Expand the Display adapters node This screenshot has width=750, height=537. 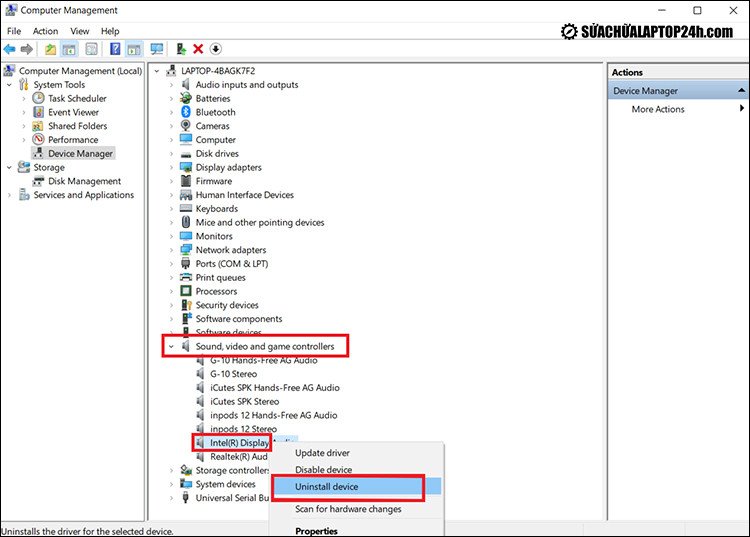(x=171, y=167)
